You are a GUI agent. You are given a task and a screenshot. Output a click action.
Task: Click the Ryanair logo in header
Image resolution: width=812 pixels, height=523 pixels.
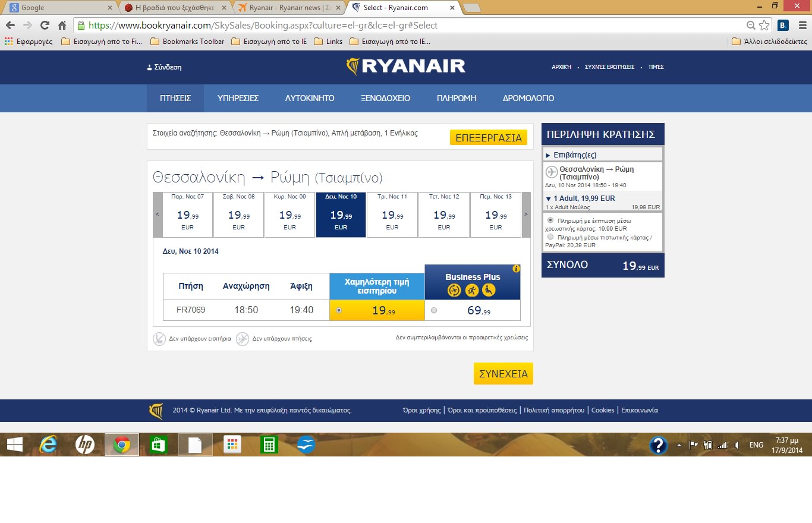coord(405,67)
